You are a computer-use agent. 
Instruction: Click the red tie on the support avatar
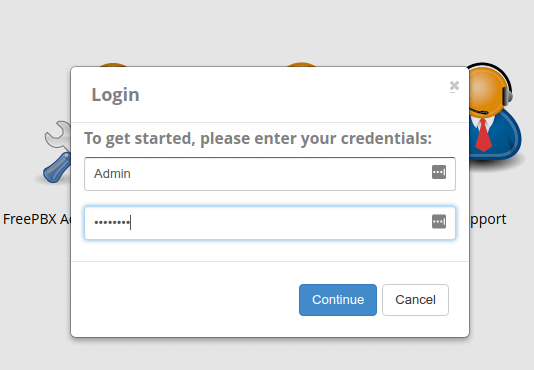click(x=483, y=135)
